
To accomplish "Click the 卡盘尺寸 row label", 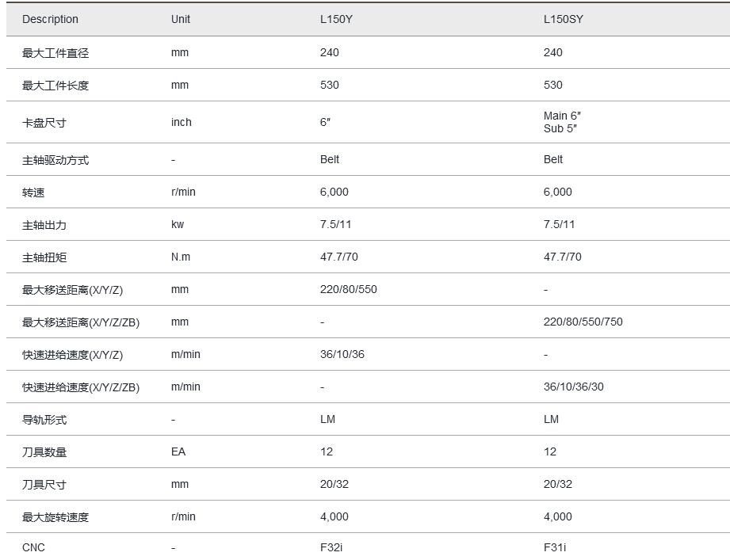I will [x=44, y=123].
